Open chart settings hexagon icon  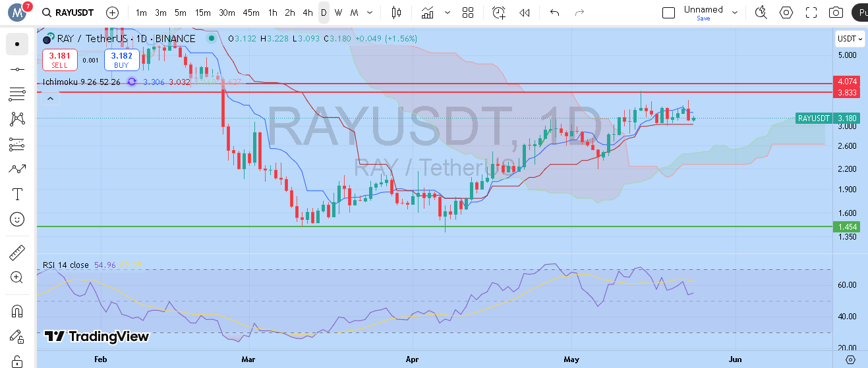click(786, 13)
